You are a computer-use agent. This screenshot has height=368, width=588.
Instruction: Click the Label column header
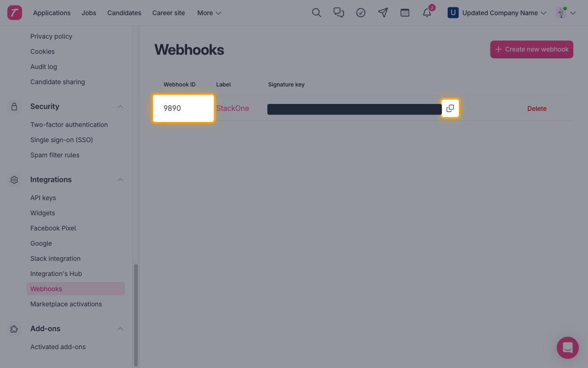[x=224, y=85]
